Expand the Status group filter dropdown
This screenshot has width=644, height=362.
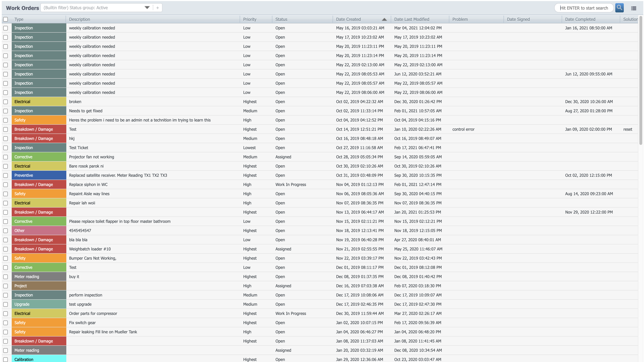point(147,7)
